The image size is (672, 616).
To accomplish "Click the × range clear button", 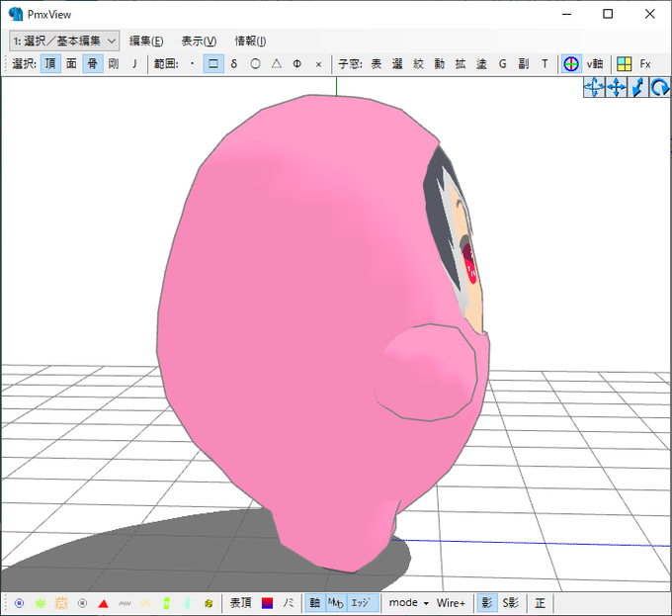I will pyautogui.click(x=318, y=64).
